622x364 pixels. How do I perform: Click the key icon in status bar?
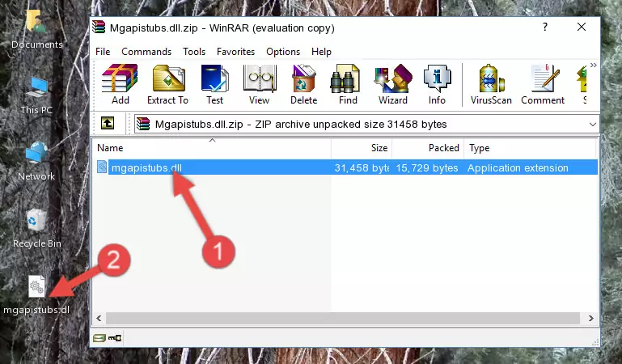coord(115,338)
